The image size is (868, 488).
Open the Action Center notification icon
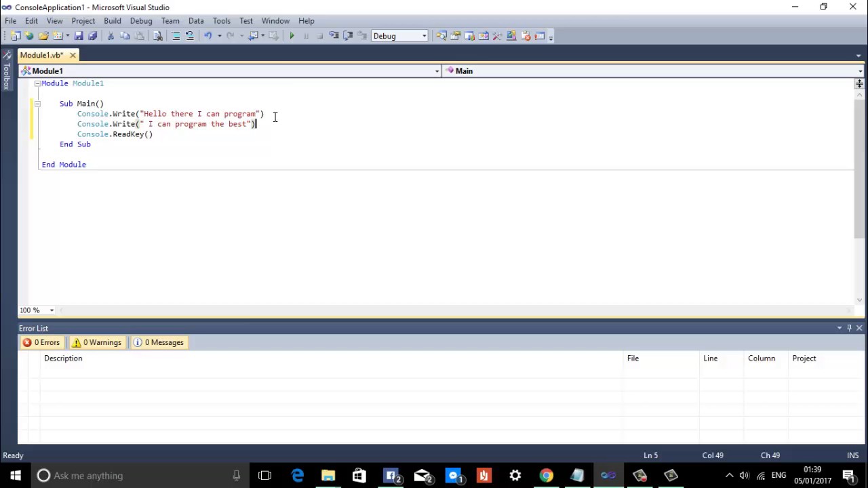(x=849, y=475)
